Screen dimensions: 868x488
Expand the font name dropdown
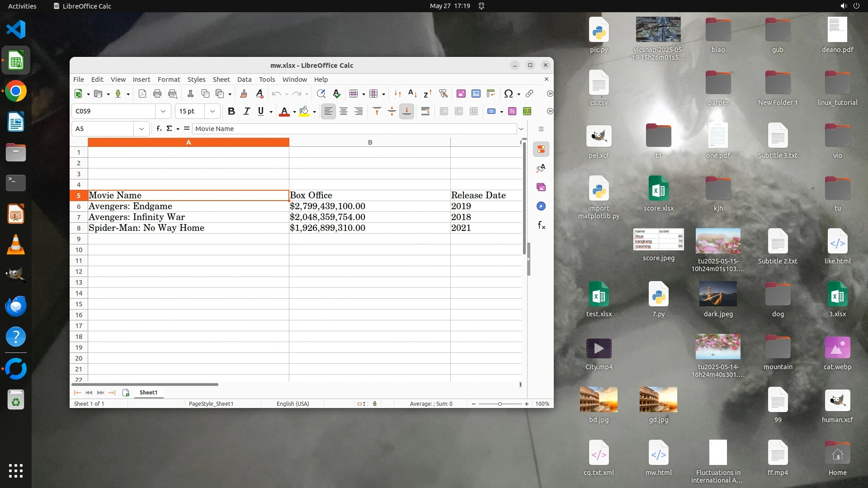click(163, 111)
